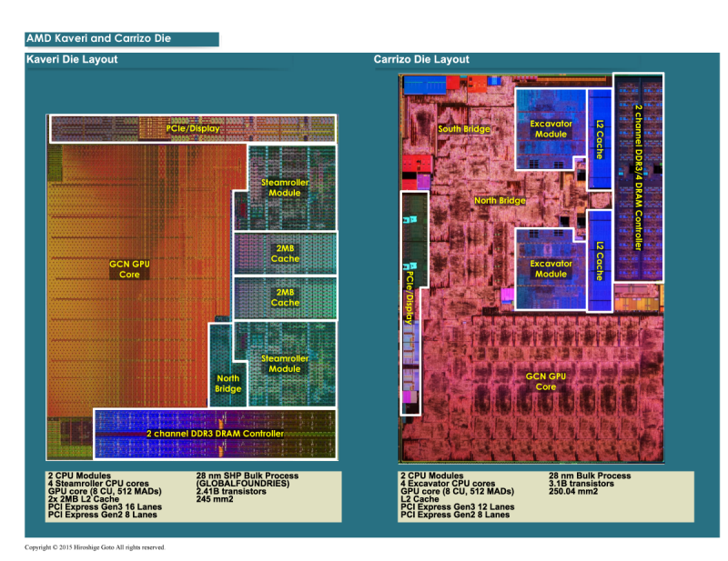This screenshot has width=728, height=561.
Task: Select the 2 channel DDR3 DRAM Controller label
Action: 216,434
